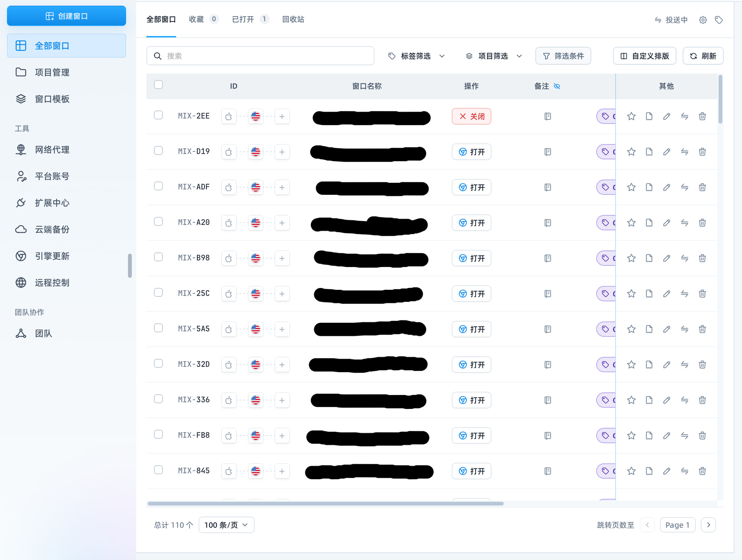Screen dimensions: 742x560
Task: Click the Filter Conditions (筛选条件) button
Action: coord(563,56)
